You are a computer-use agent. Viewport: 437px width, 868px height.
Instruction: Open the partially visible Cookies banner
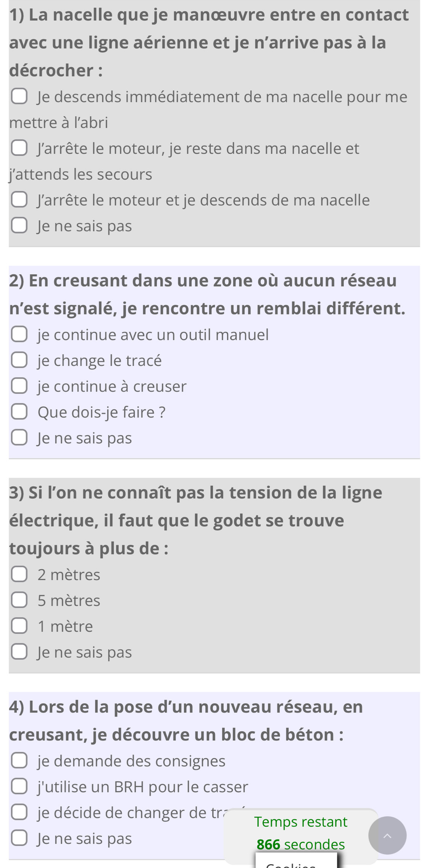[296, 862]
